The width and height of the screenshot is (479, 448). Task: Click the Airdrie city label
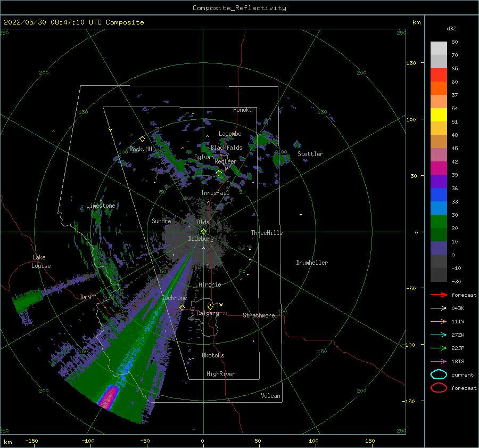(210, 284)
